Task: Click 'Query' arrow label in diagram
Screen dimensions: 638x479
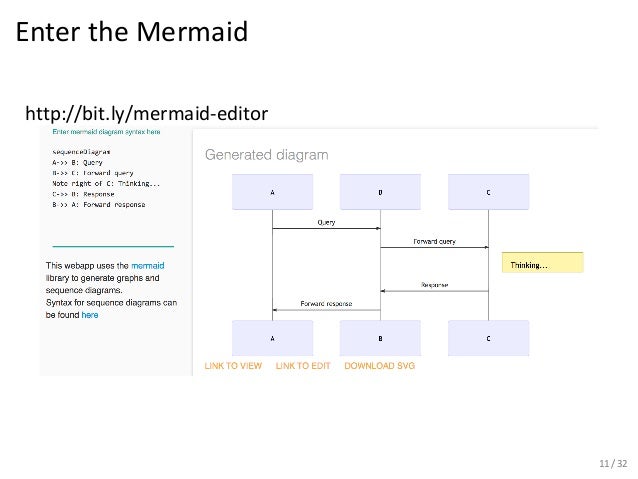Action: (326, 222)
